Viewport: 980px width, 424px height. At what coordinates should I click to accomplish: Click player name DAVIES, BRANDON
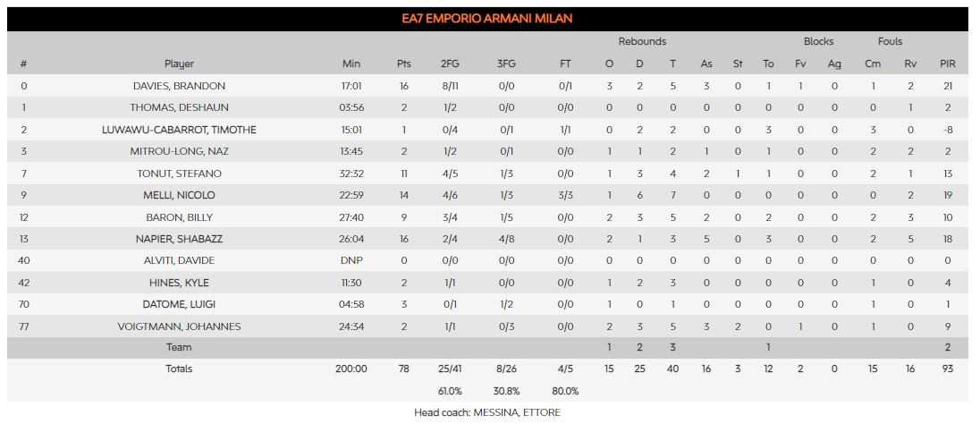click(179, 86)
